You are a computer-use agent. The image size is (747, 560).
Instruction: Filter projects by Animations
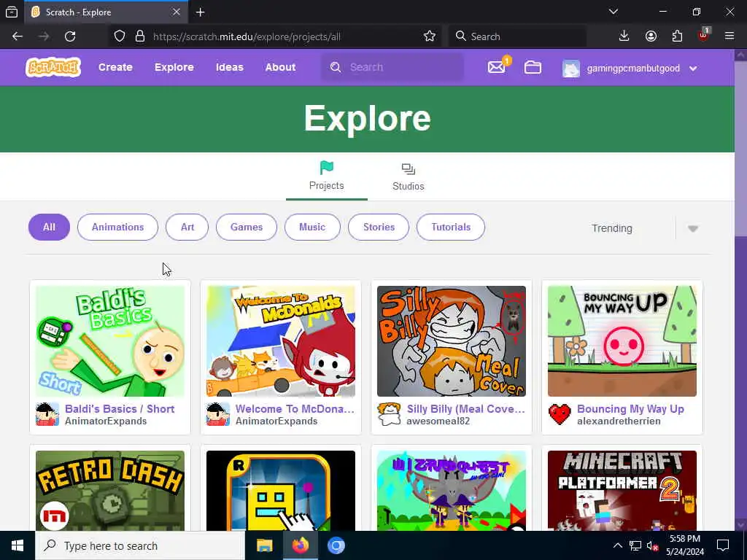117,227
